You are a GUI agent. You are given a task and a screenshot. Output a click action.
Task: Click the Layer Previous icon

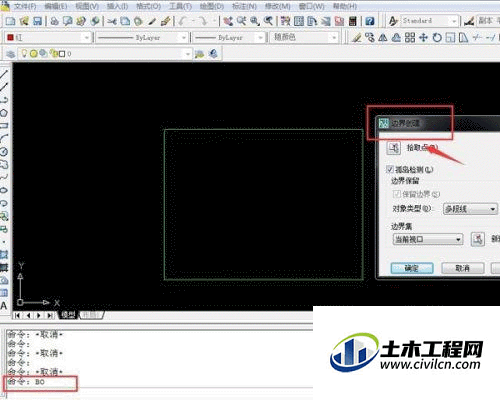pos(213,54)
